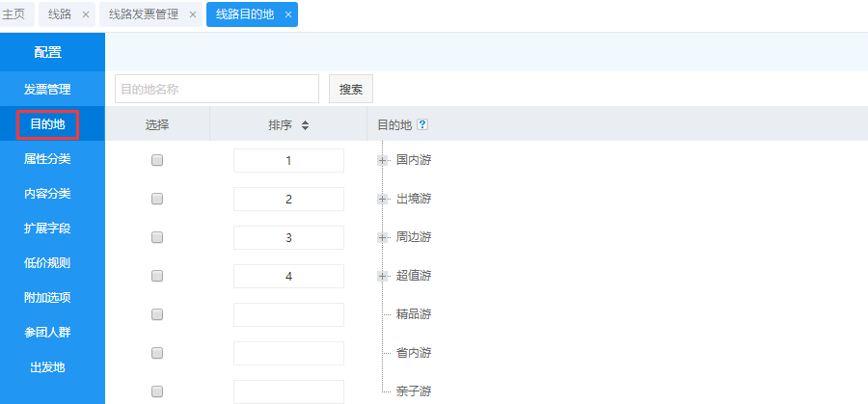Sort by the 排序 column arrows
Screen dimensions: 868x404
[x=305, y=125]
